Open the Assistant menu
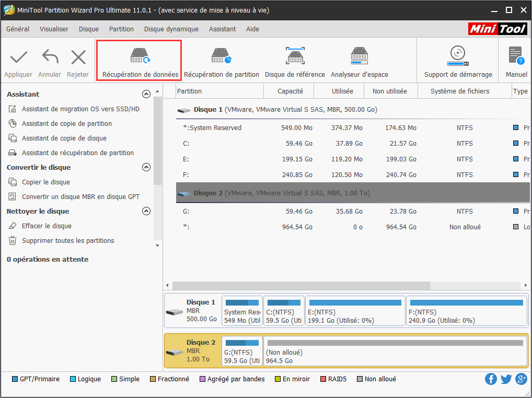The width and height of the screenshot is (532, 398). [x=222, y=29]
